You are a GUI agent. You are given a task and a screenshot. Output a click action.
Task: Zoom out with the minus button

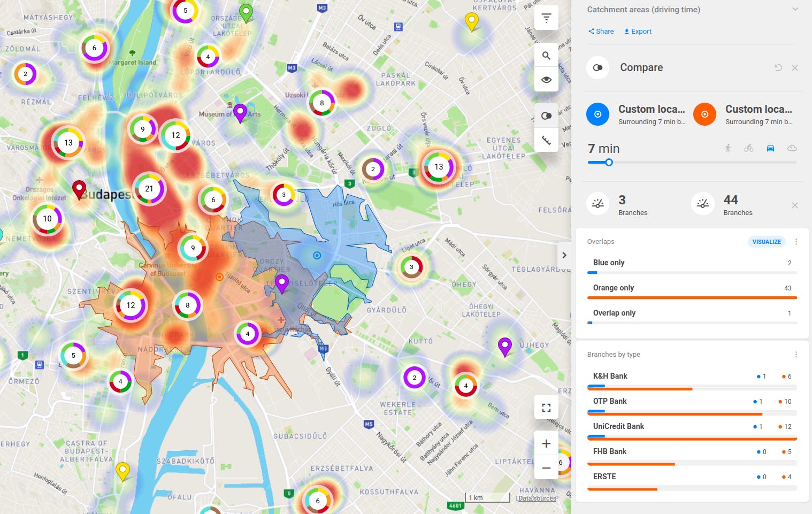[x=546, y=468]
